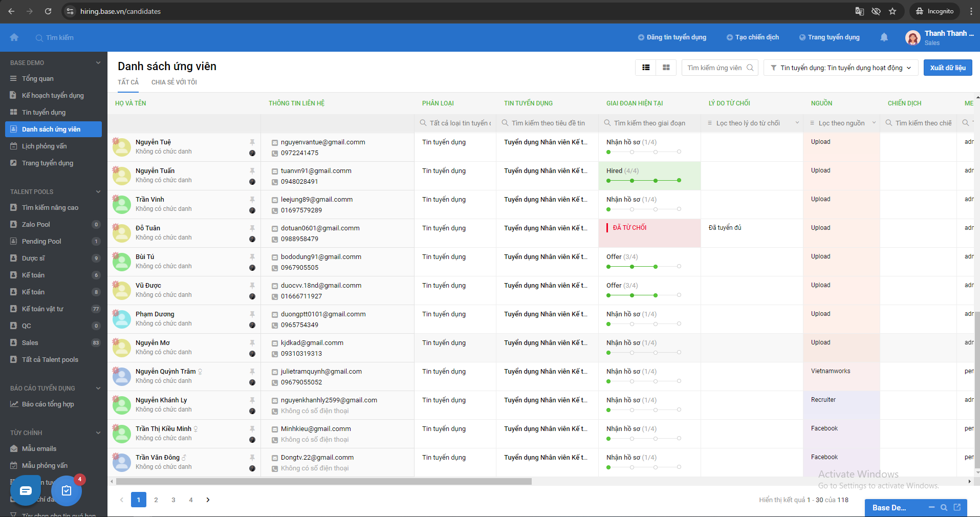Image resolution: width=980 pixels, height=517 pixels.
Task: Open the Lọc theo lý do từ chối dropdown
Action: 752,123
